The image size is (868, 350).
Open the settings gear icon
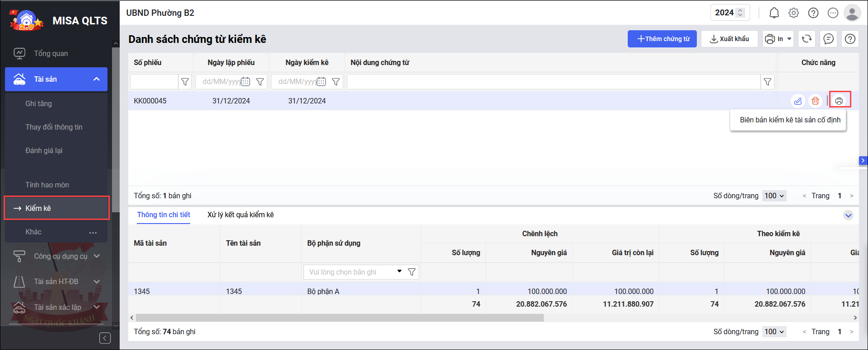793,13
